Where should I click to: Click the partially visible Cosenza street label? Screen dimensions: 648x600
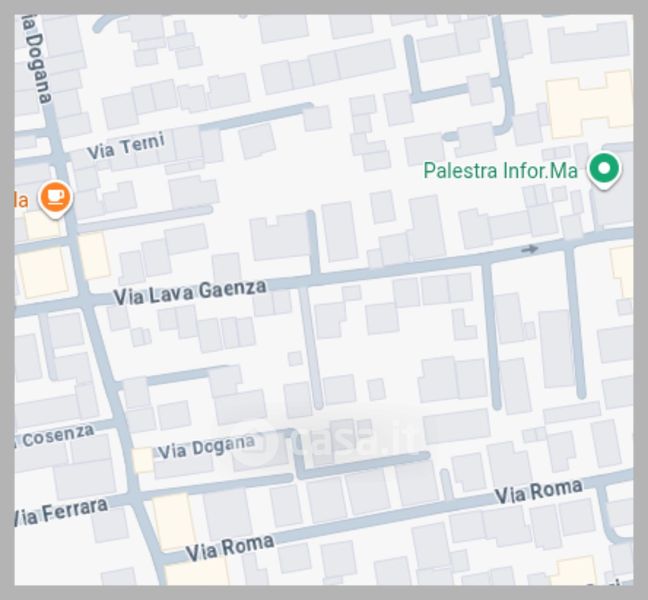55,436
